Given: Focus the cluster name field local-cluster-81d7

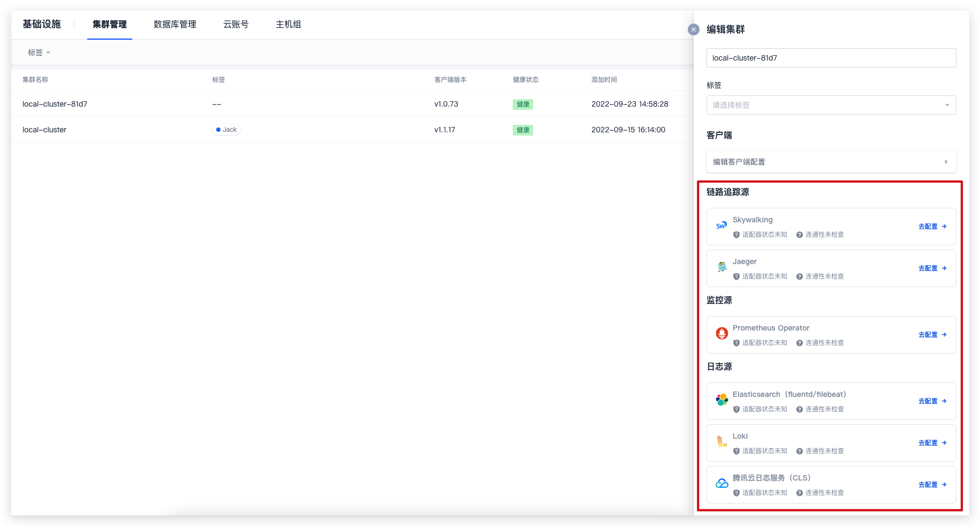Looking at the screenshot, I should (x=831, y=58).
